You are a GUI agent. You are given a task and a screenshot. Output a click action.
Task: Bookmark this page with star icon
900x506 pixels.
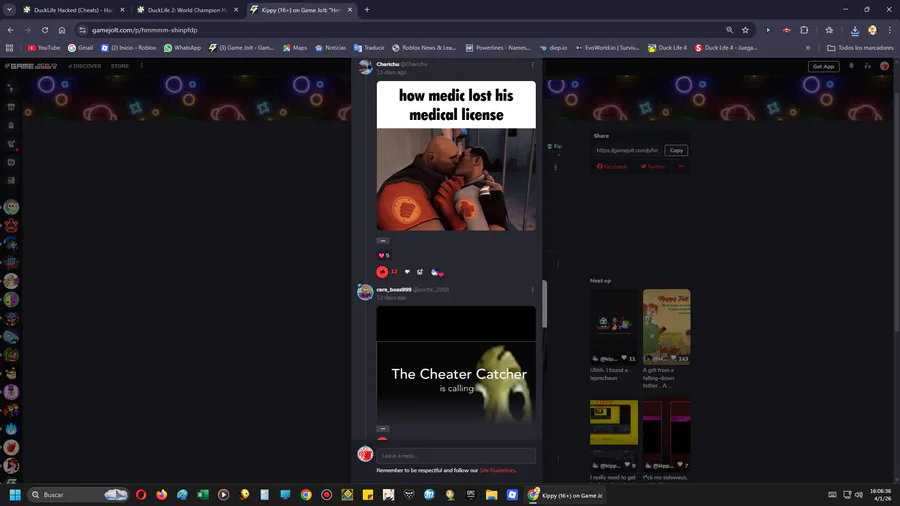745,30
